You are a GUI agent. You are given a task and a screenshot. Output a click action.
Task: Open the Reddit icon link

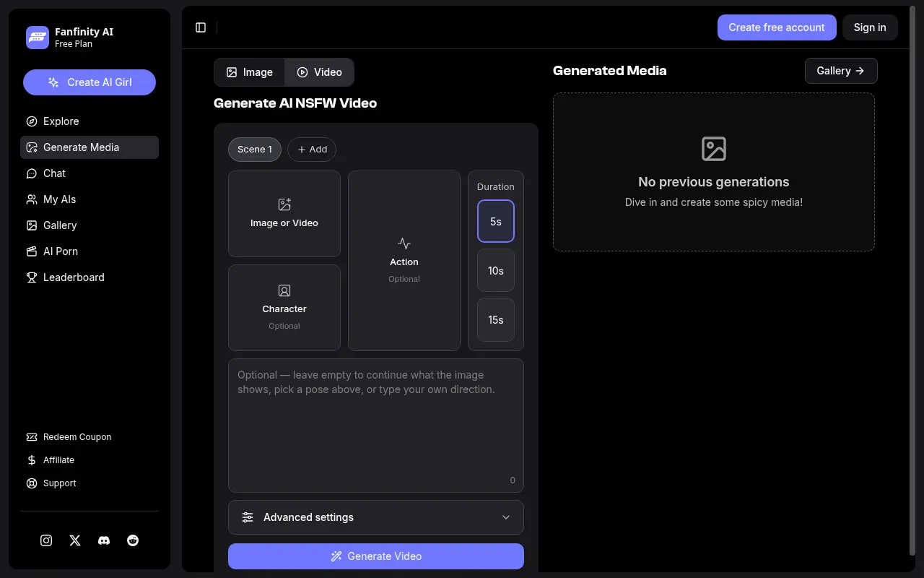(x=133, y=540)
